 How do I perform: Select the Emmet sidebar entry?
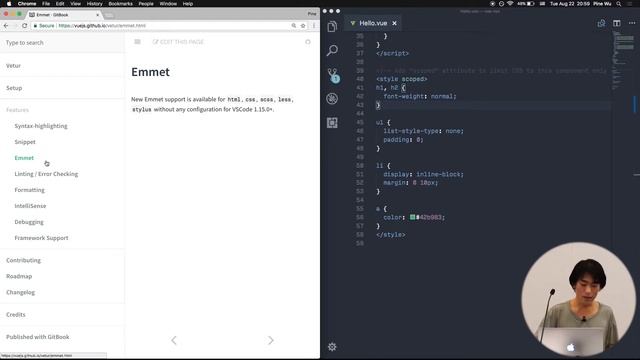tap(24, 158)
